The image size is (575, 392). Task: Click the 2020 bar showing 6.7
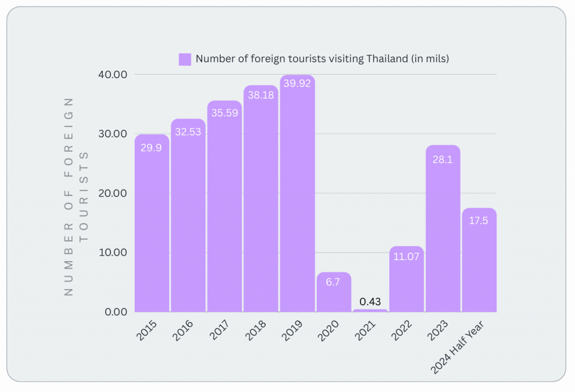tap(334, 292)
